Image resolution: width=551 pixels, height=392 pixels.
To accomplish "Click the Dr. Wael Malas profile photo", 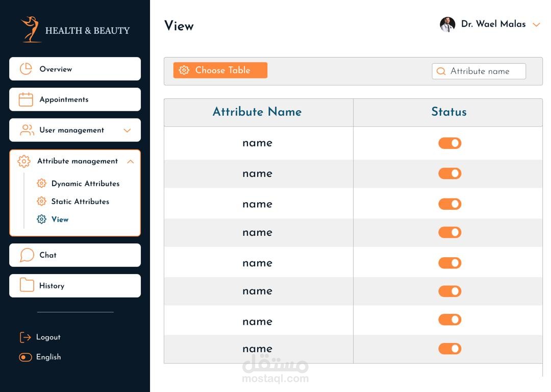I will (447, 24).
